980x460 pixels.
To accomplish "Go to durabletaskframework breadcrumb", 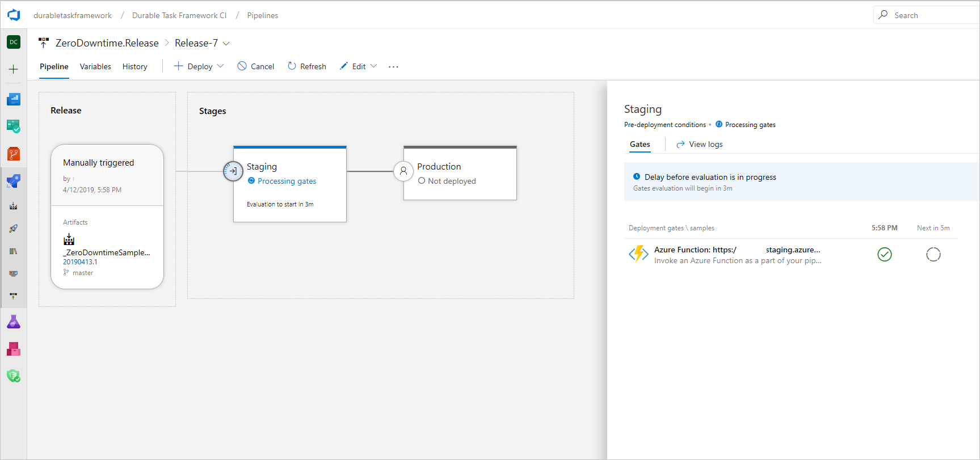I will click(73, 15).
